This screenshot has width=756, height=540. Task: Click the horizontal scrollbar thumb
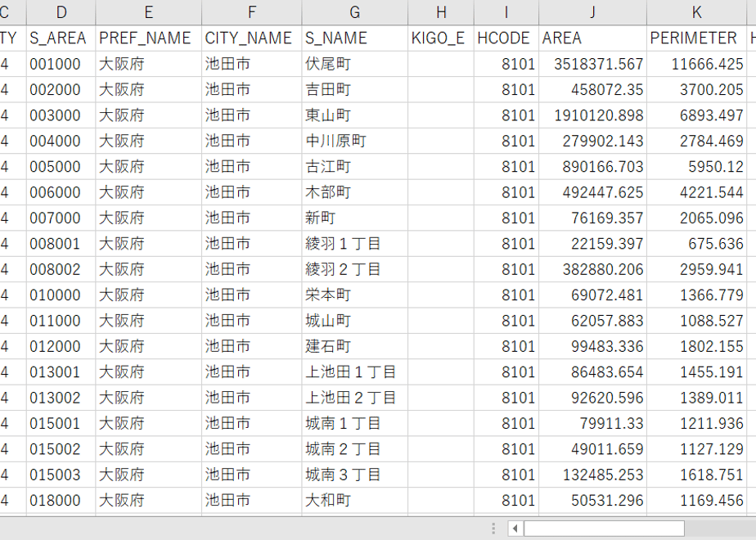[604, 529]
